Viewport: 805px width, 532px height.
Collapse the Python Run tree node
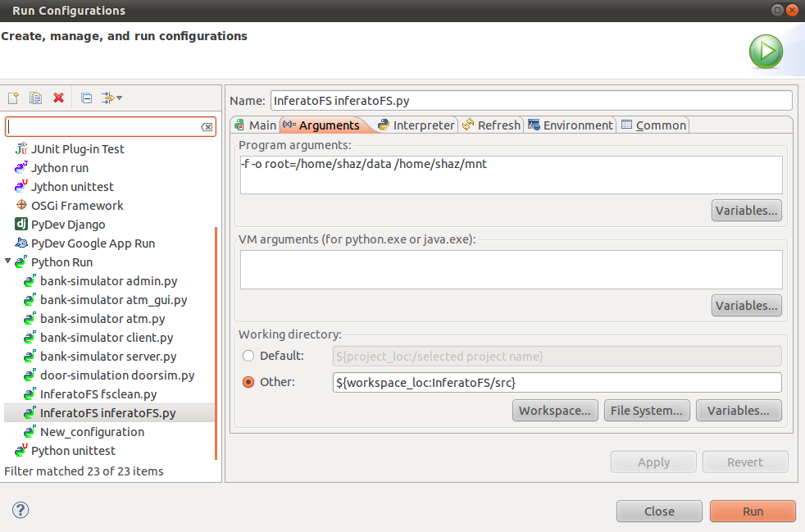pos(8,262)
